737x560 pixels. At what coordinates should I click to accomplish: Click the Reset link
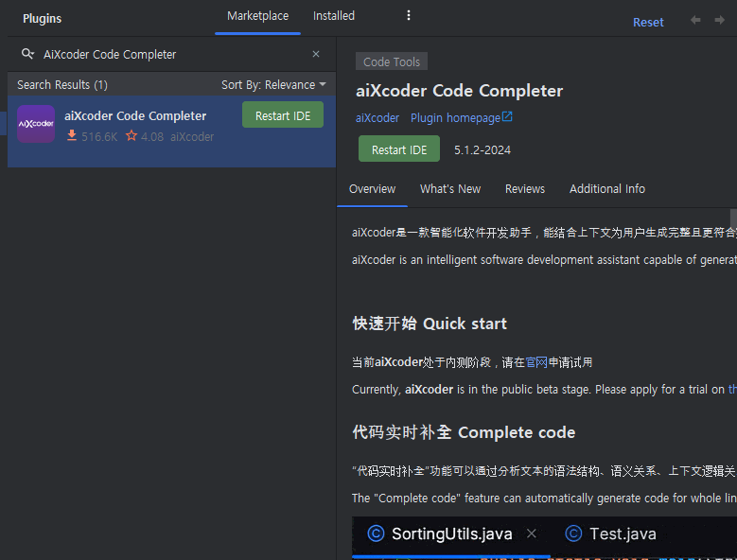[648, 22]
